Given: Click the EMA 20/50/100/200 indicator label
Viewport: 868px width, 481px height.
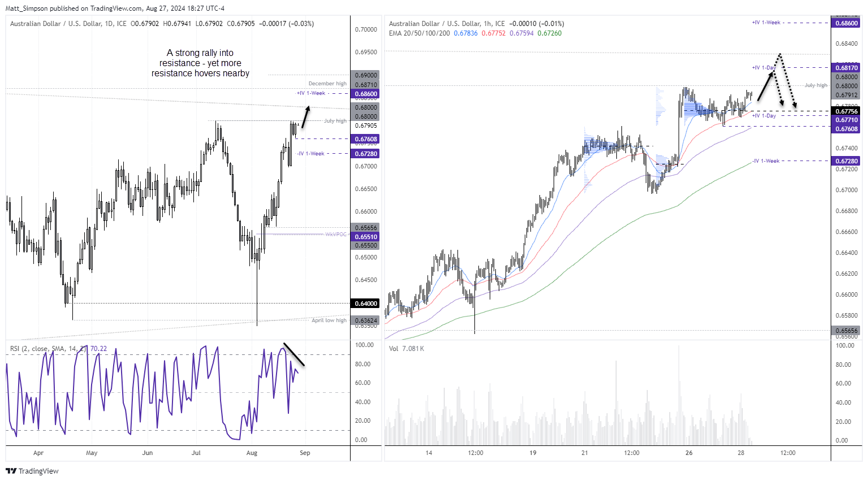Looking at the screenshot, I should 419,33.
